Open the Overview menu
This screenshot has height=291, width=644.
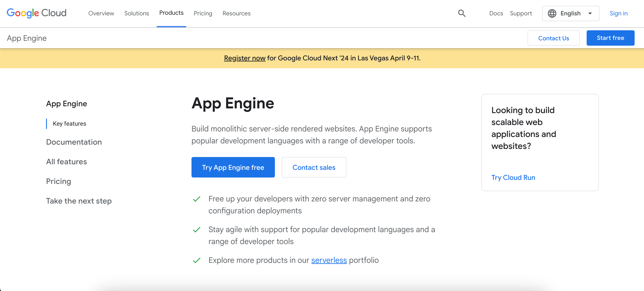click(101, 13)
